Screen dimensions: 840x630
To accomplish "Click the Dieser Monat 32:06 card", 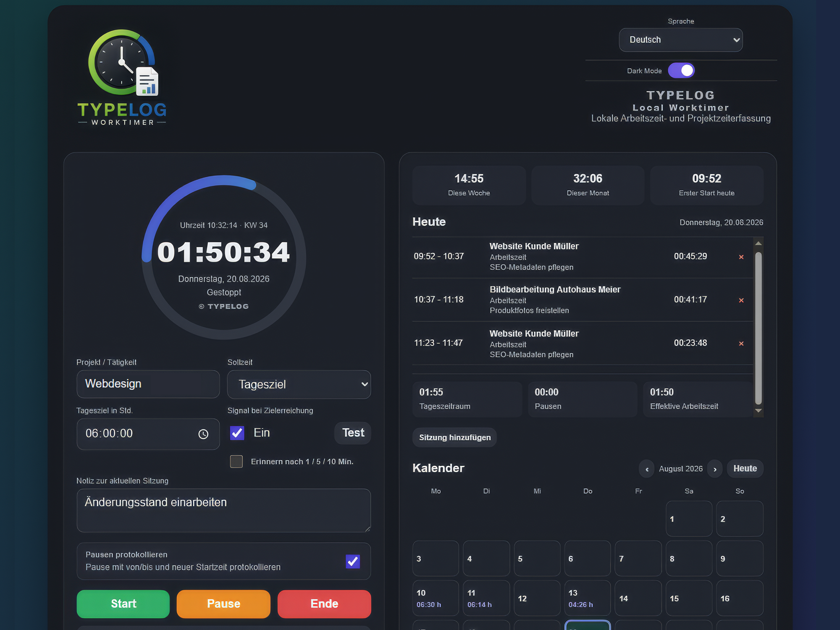I will click(588, 185).
